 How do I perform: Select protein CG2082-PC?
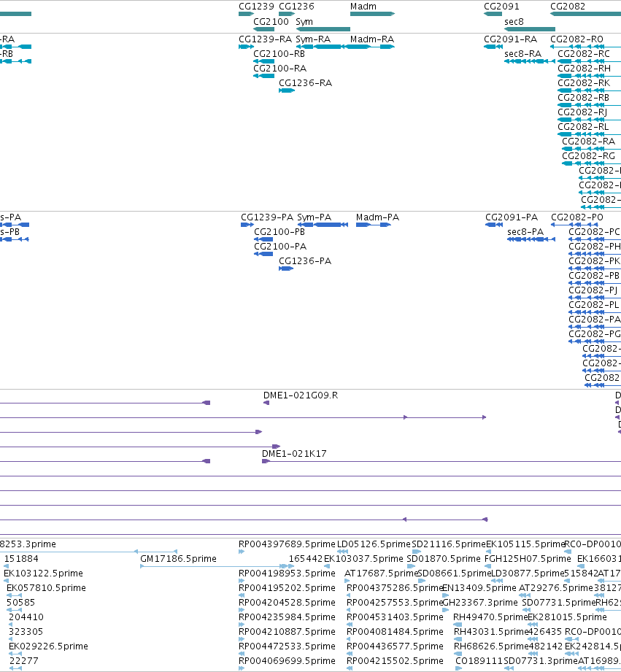595,232
